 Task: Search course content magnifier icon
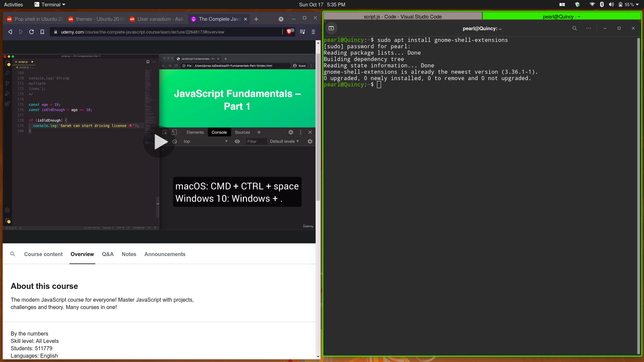click(13, 254)
